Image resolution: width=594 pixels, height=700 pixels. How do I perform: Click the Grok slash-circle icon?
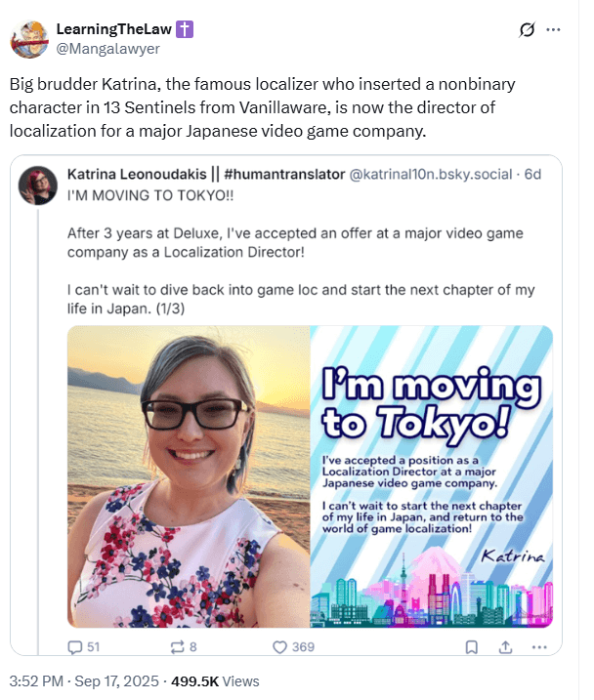[x=527, y=30]
